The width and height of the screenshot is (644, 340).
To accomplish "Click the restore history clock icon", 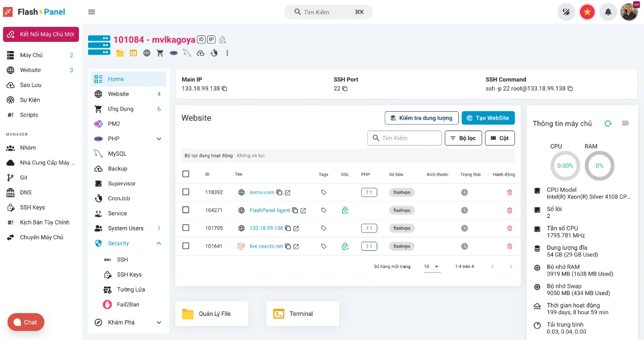I will tap(214, 53).
